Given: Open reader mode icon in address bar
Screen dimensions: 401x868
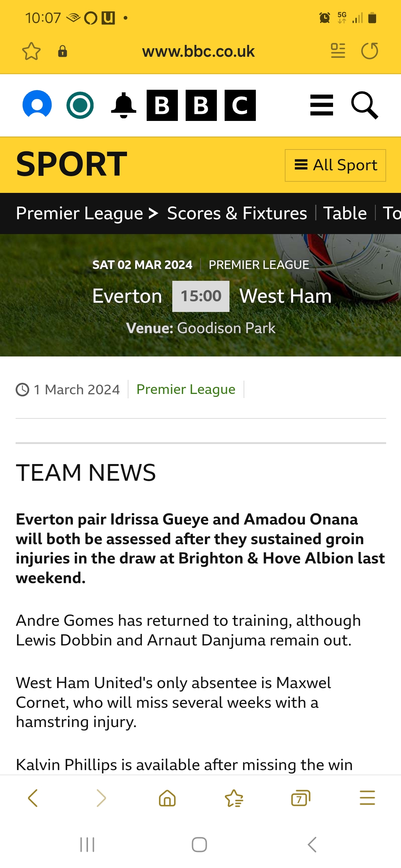Looking at the screenshot, I should click(338, 51).
